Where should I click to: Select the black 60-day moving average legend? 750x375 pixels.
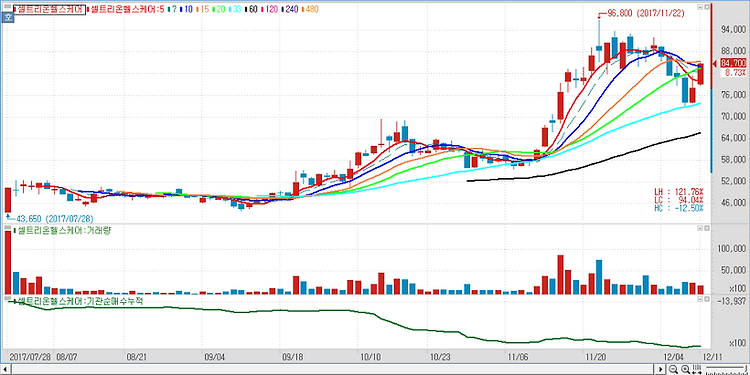(x=252, y=9)
